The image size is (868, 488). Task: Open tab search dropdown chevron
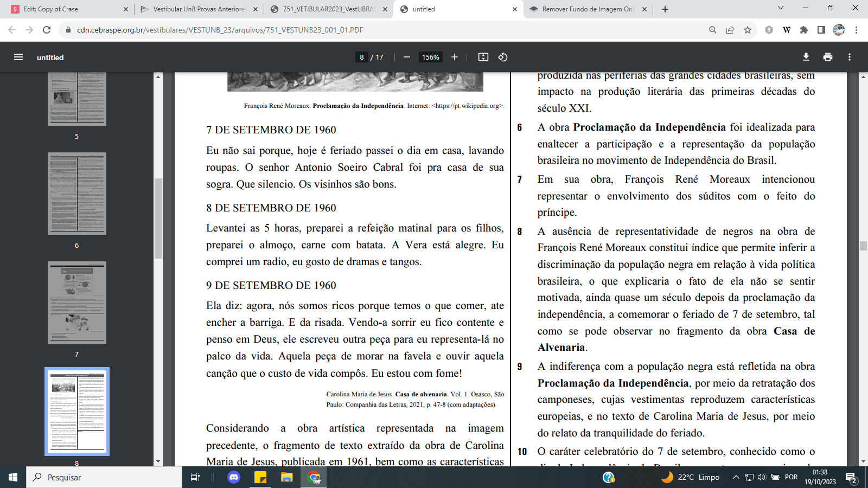coord(781,8)
